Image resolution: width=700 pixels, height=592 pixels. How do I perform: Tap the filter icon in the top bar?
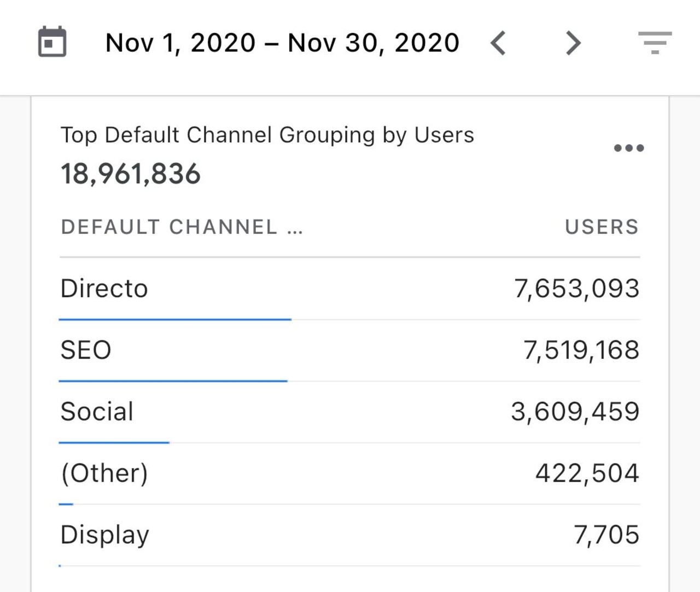click(656, 42)
